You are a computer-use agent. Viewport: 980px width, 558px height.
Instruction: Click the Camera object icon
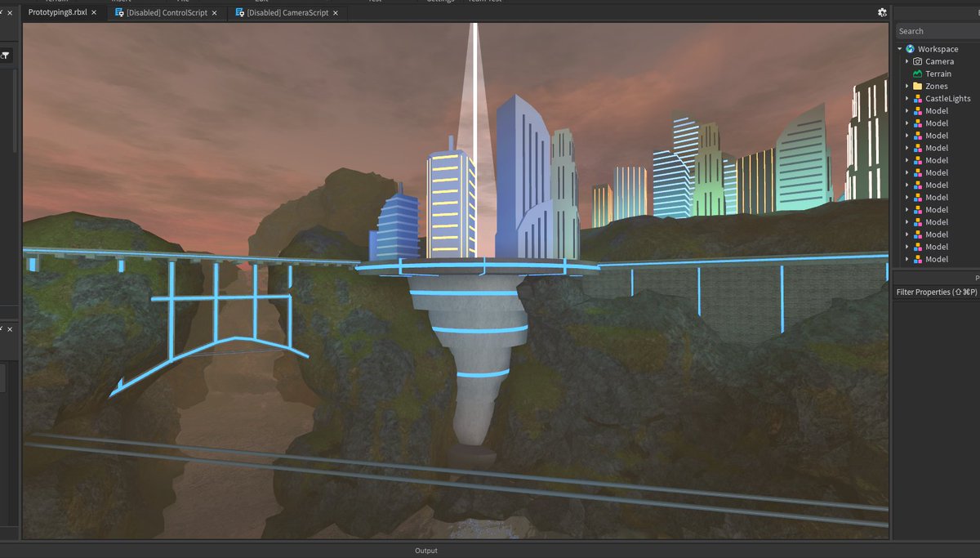coord(917,61)
